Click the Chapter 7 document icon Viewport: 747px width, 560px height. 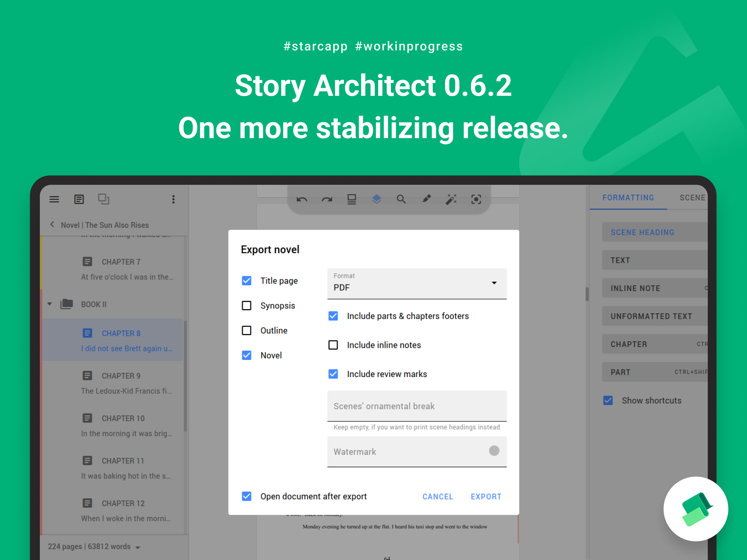[87, 262]
